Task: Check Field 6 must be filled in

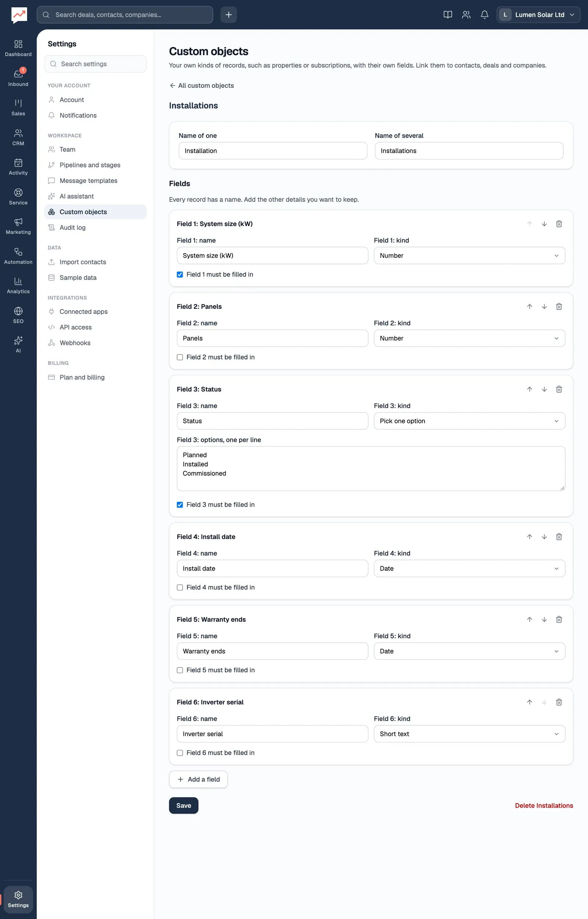Action: (180, 752)
